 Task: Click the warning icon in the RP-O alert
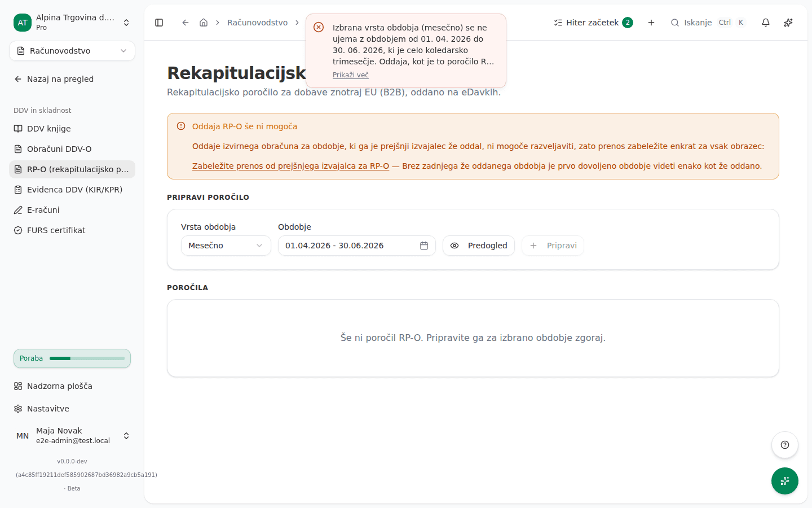[x=181, y=126]
